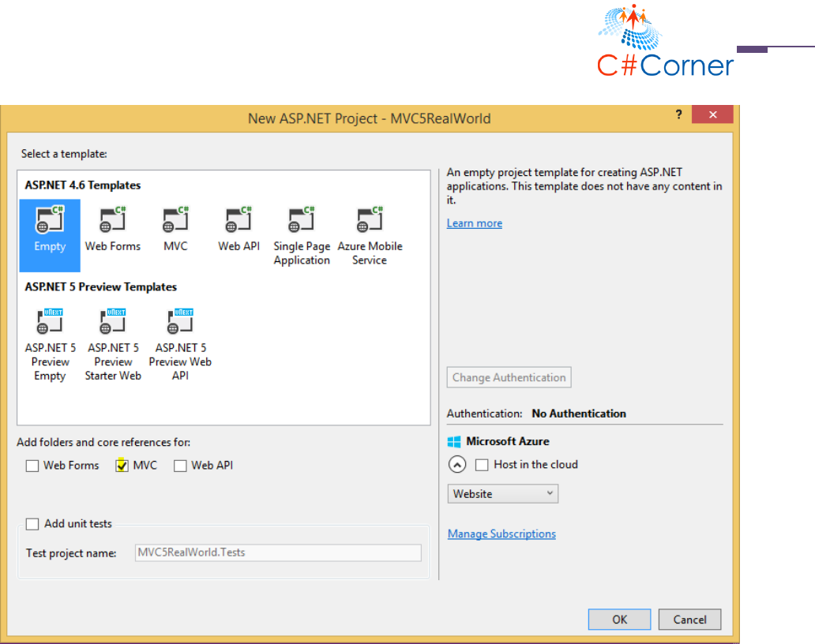Select ASP.NET 5 Preview Web API
Image resolution: width=815 pixels, height=644 pixels.
180,345
